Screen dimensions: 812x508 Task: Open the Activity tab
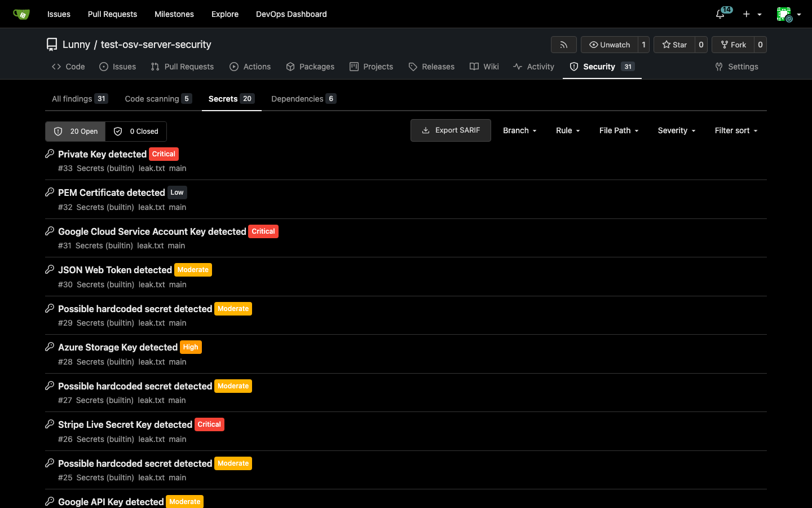pyautogui.click(x=534, y=67)
